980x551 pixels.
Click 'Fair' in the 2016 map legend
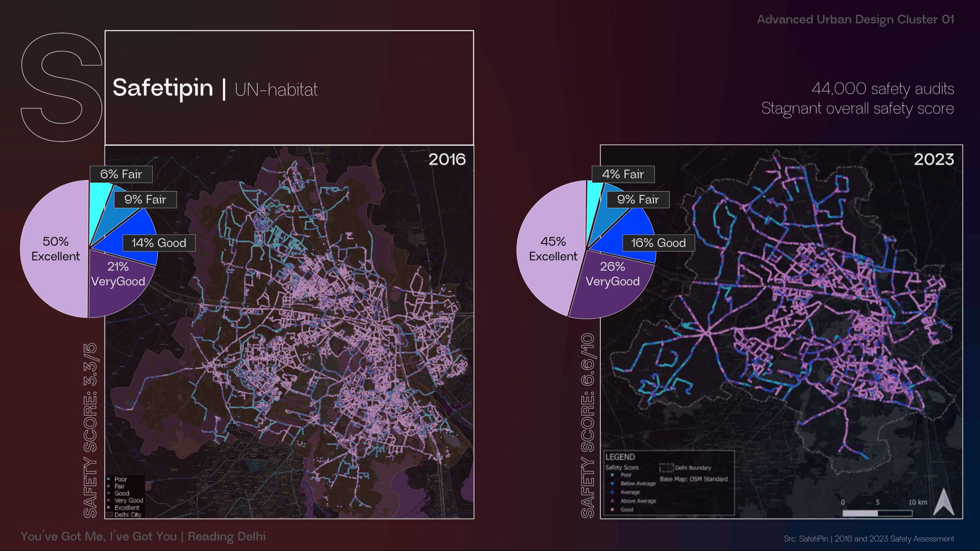(119, 486)
